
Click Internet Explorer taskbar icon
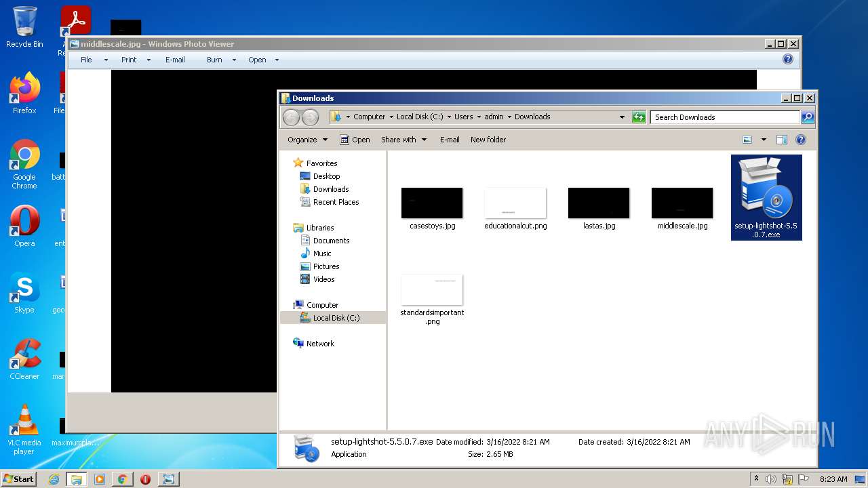(54, 479)
